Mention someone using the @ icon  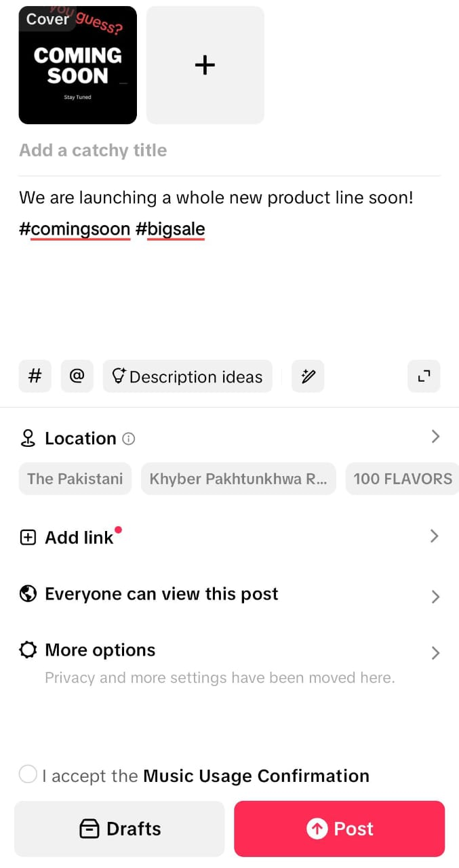tap(77, 376)
